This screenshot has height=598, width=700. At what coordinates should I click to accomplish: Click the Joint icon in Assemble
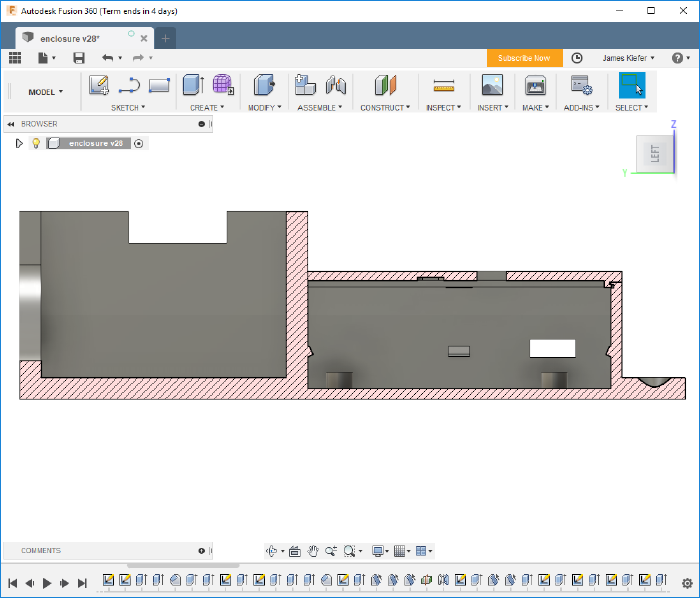click(x=336, y=85)
